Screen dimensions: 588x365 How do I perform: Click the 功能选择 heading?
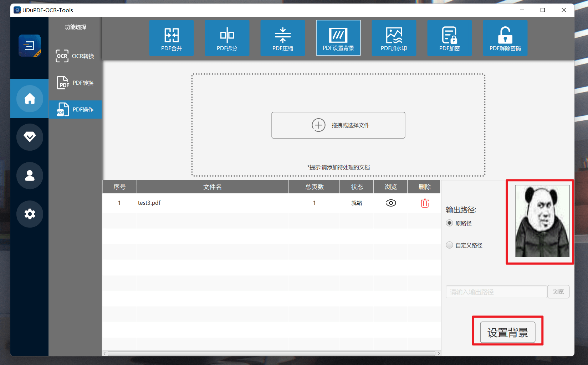tap(76, 27)
